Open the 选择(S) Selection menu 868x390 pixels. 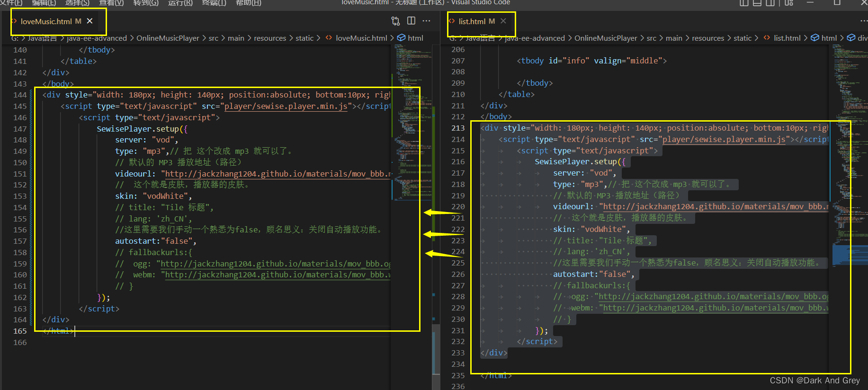[77, 3]
